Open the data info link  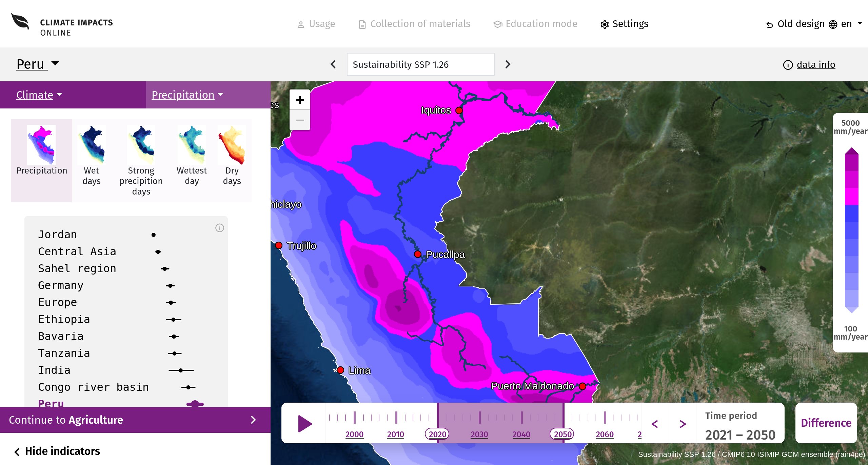click(x=809, y=64)
